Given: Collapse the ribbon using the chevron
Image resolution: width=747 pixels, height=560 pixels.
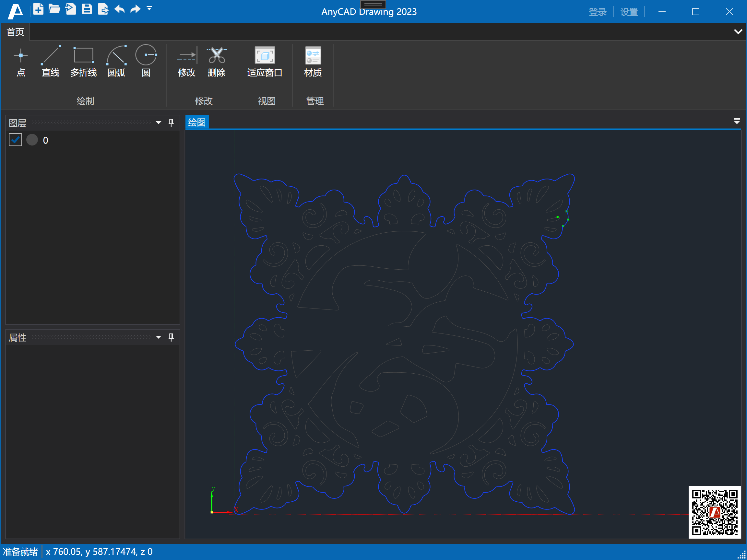Looking at the screenshot, I should coord(738,31).
